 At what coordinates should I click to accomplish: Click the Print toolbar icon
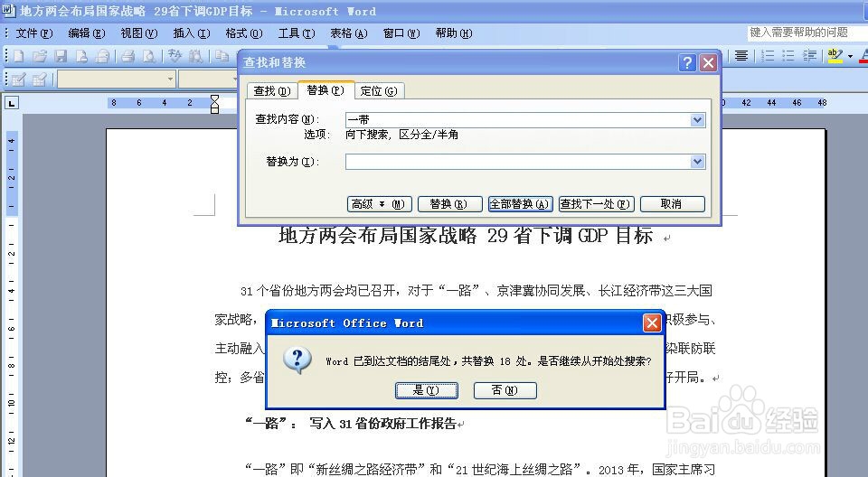pos(128,56)
